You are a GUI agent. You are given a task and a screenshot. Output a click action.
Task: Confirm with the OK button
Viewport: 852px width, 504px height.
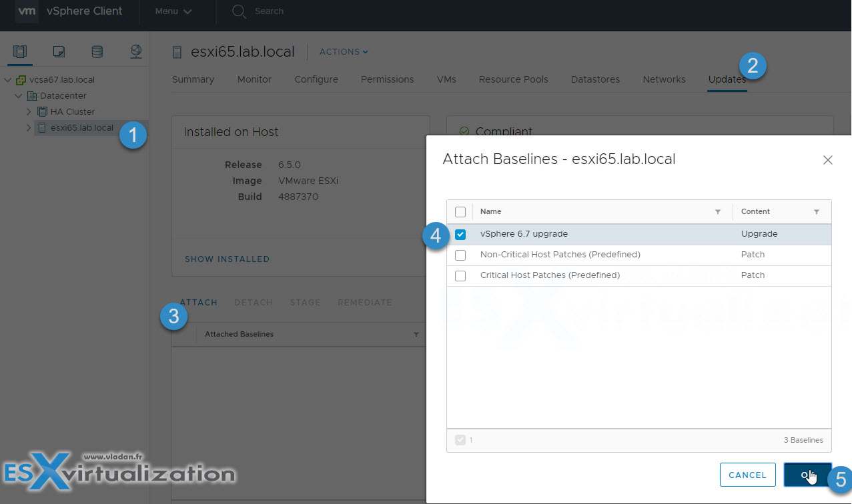pos(807,475)
